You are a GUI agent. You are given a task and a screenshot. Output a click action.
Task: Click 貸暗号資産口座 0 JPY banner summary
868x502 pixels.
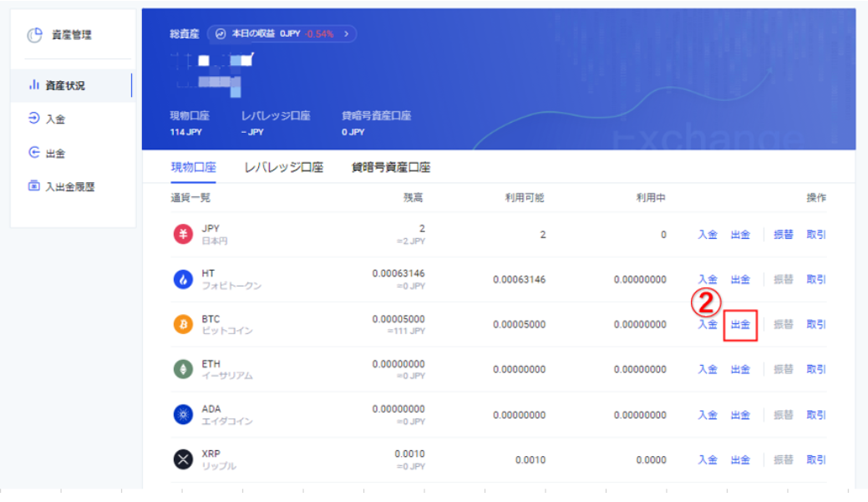(x=377, y=124)
